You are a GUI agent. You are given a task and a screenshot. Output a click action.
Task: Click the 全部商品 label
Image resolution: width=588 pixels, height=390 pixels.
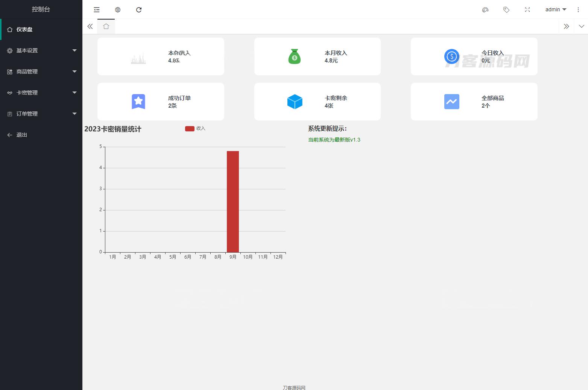pos(493,98)
